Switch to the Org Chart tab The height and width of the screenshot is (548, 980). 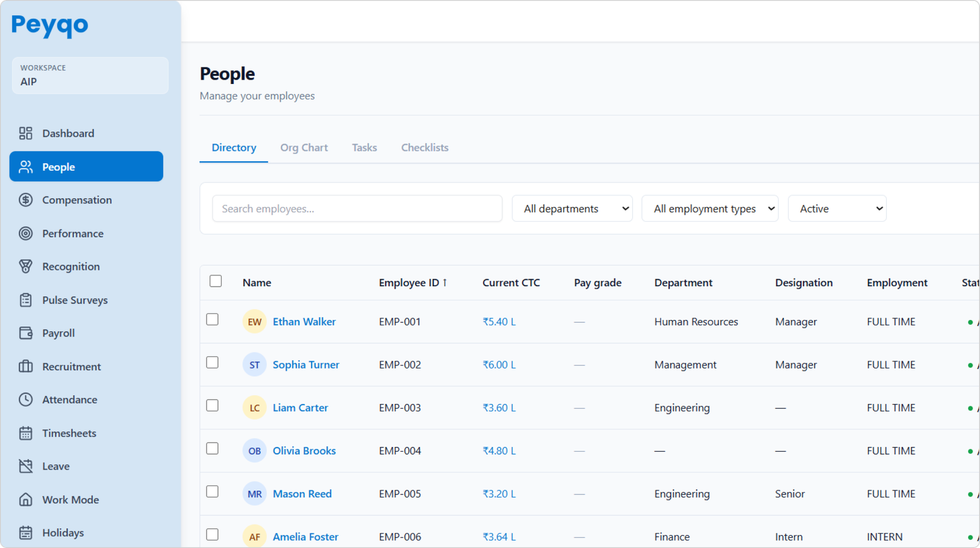click(x=304, y=148)
